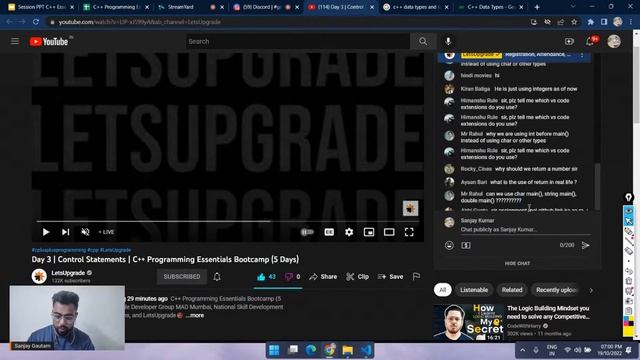Open File Explorer from the taskbar
Image resolution: width=640 pixels, height=360 pixels.
347,350
